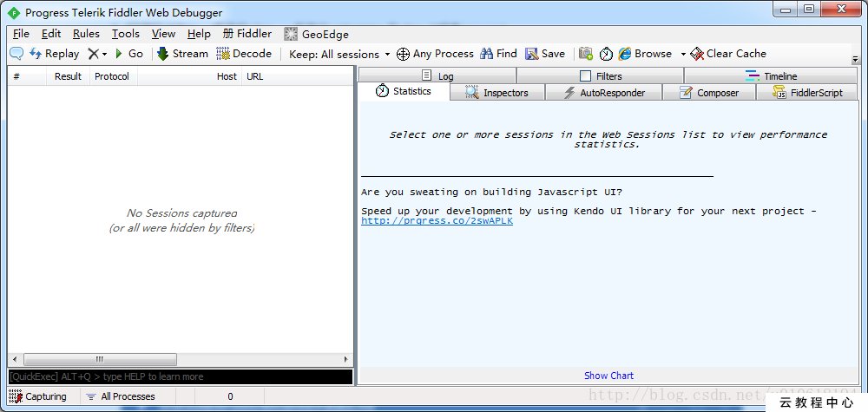Open the Edit menu

[x=51, y=34]
